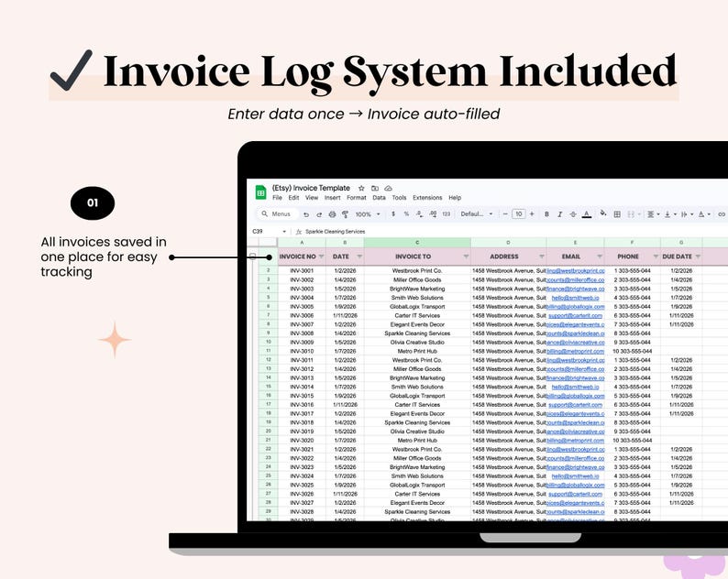Click the cell INV-3001
The width and height of the screenshot is (728, 579).
click(302, 270)
